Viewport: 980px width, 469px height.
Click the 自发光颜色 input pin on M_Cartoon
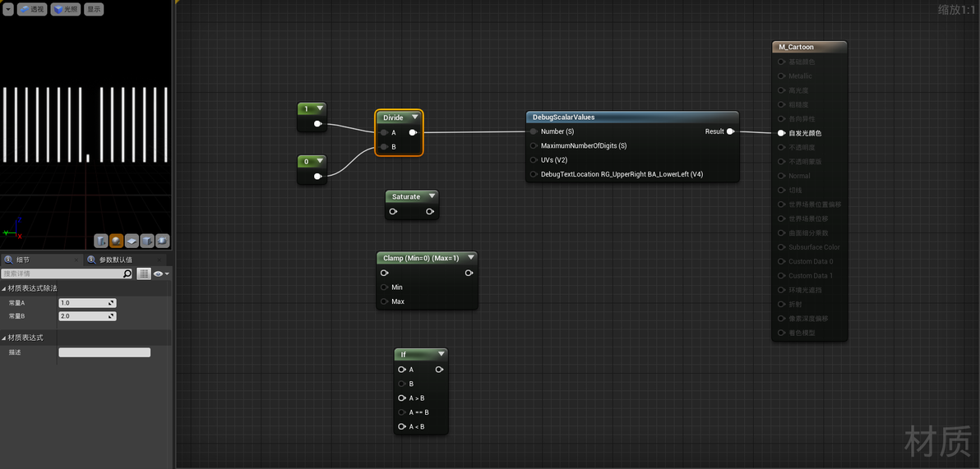pos(781,133)
